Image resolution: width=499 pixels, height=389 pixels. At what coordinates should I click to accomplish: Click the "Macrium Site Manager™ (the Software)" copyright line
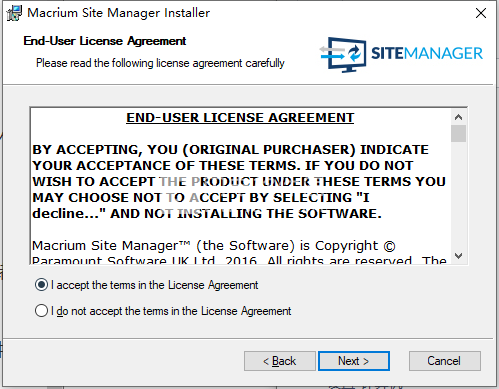coord(214,246)
